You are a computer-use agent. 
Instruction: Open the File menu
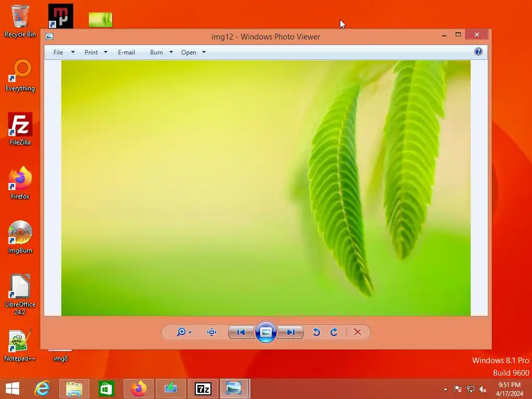point(58,52)
